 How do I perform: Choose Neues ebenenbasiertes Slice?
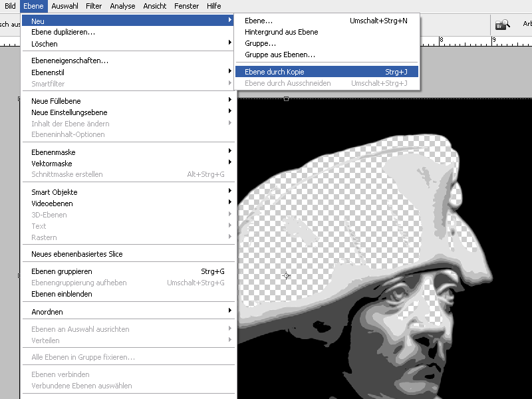click(x=128, y=254)
